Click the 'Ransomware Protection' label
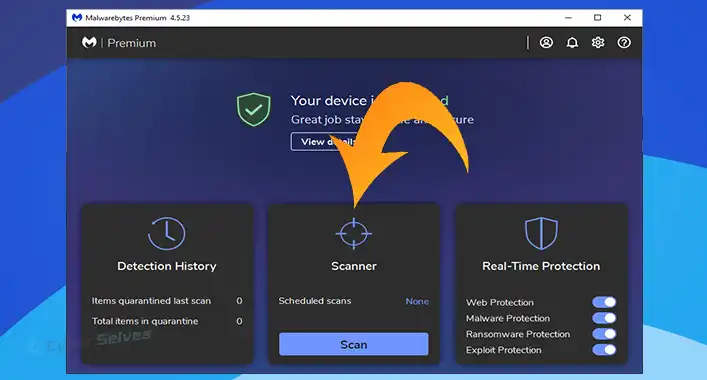Viewport: 707px width, 380px height. tap(518, 334)
